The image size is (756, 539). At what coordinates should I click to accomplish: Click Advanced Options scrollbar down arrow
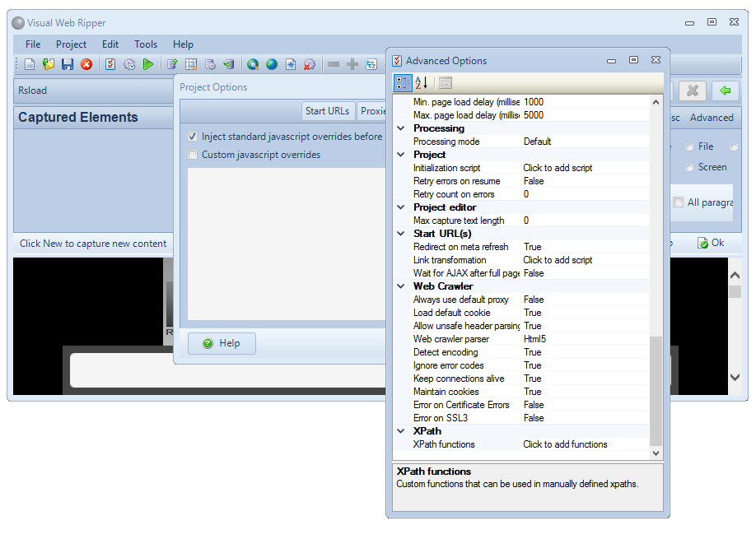point(656,453)
